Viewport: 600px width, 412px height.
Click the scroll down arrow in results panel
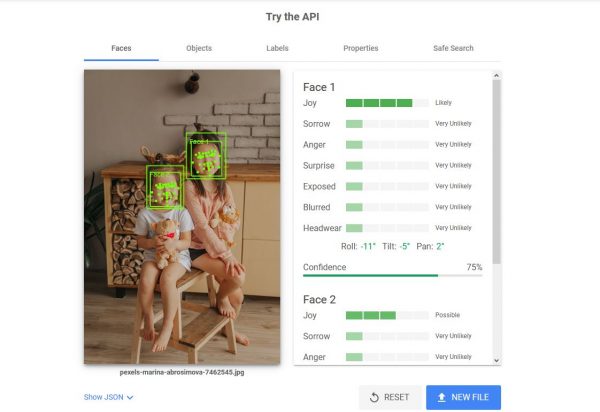coord(496,360)
